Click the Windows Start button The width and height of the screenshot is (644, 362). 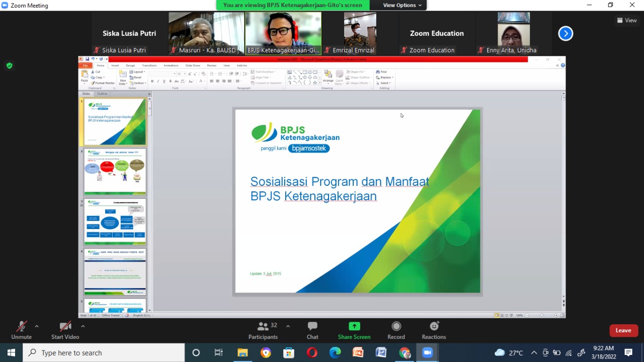click(11, 352)
